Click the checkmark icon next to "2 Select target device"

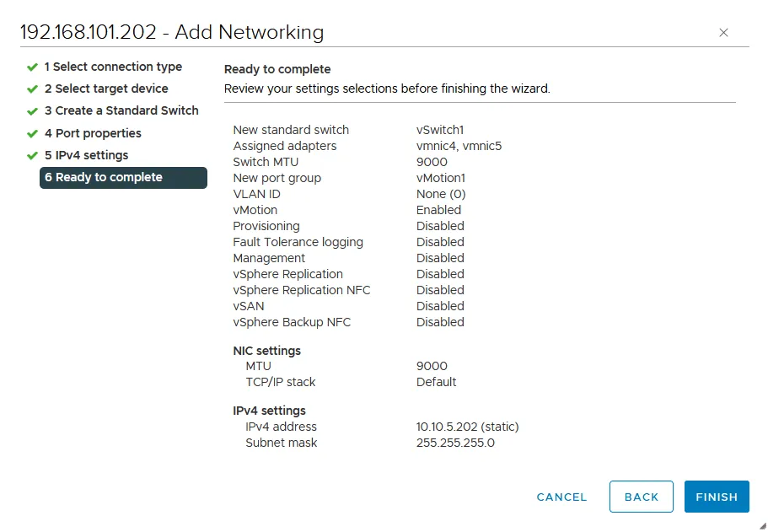32,89
